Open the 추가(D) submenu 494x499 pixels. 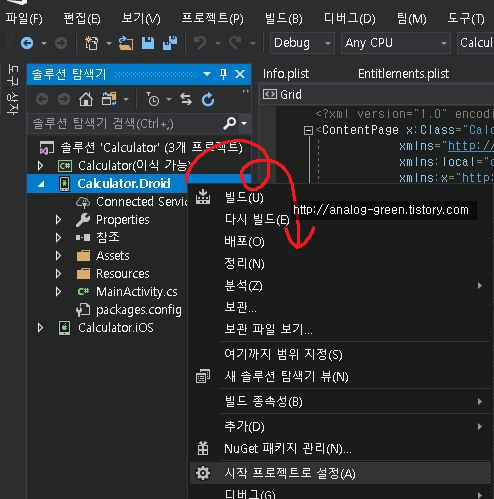[x=340, y=426]
